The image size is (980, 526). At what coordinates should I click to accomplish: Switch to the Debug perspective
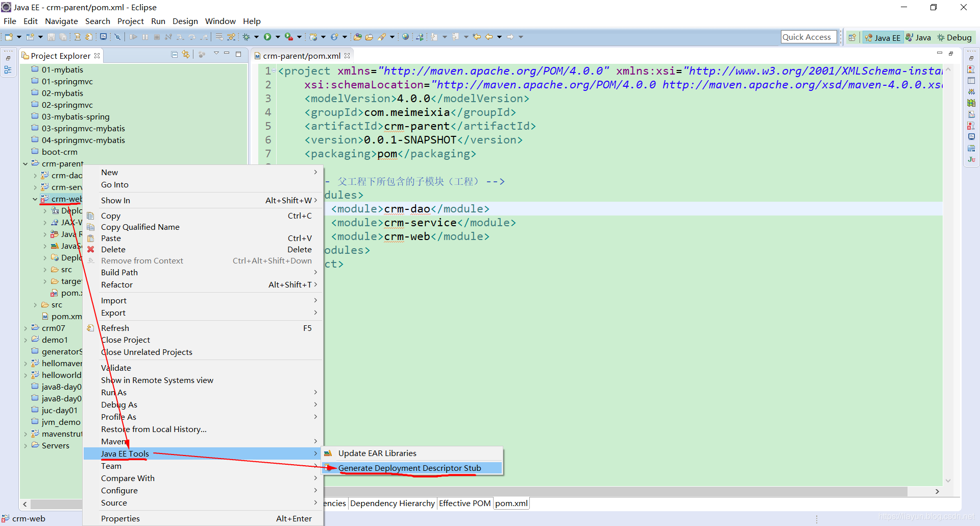pos(954,37)
